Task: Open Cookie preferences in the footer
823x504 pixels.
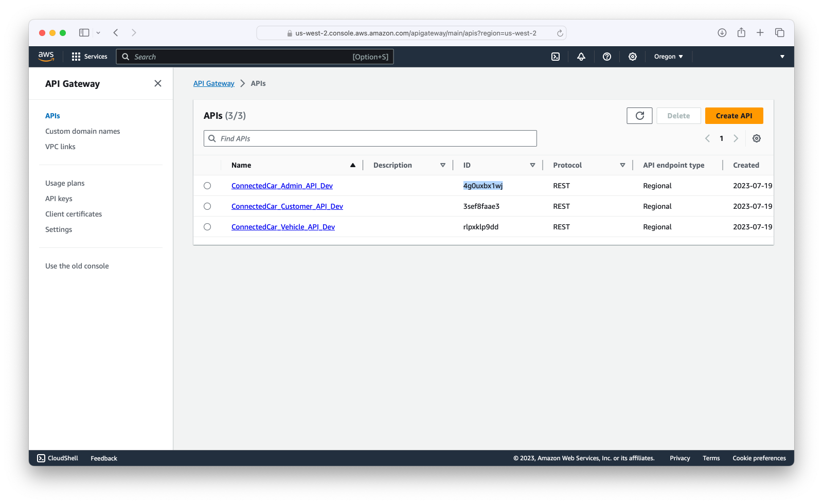Action: coord(759,458)
